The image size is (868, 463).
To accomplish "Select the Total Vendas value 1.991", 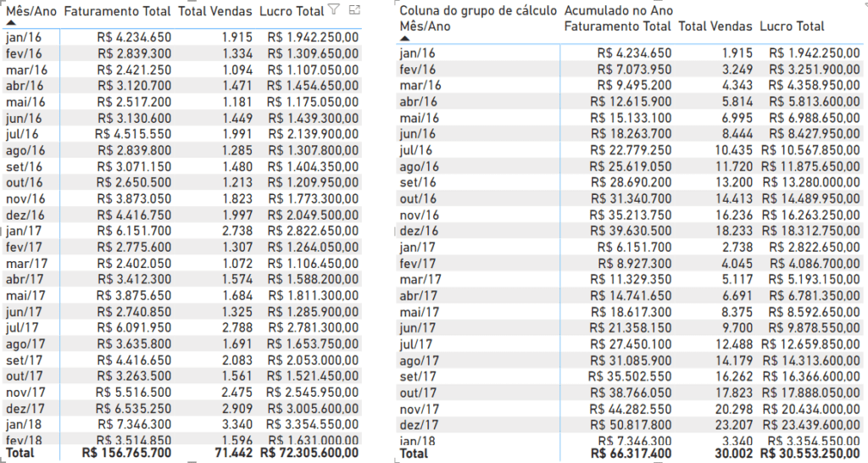I will pyautogui.click(x=237, y=134).
